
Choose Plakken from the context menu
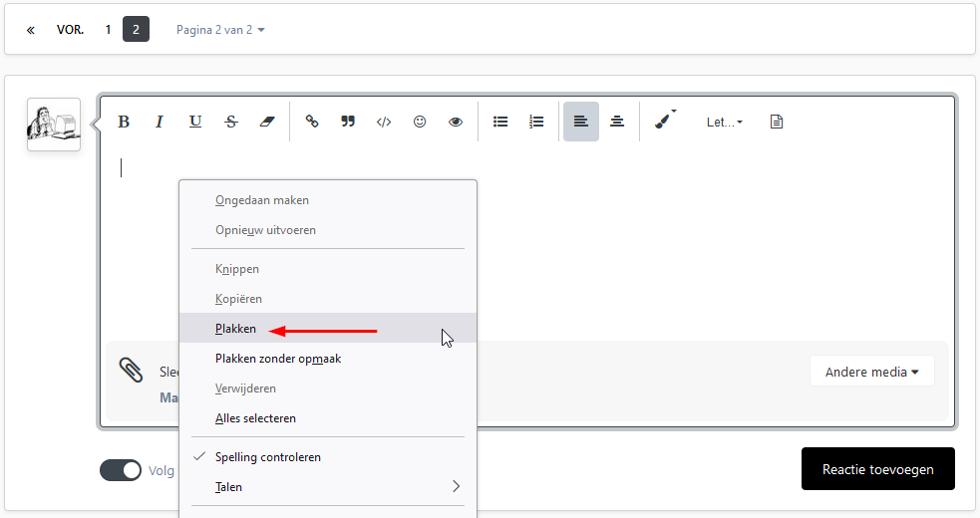click(235, 329)
